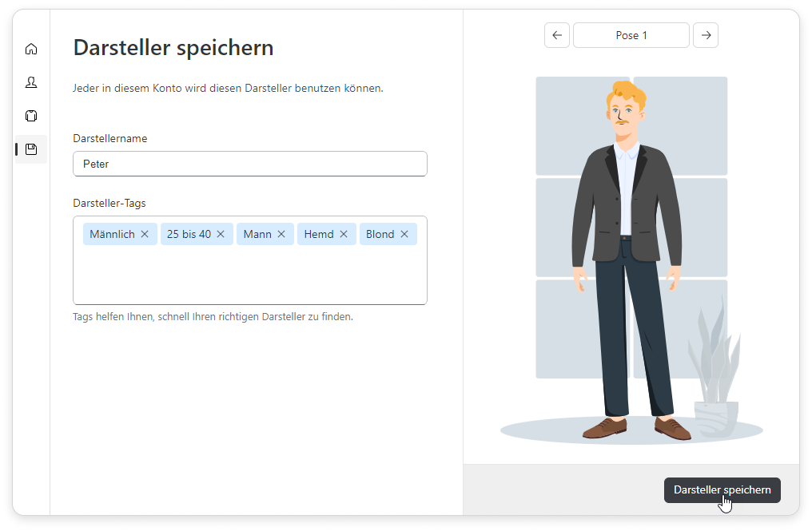Select the save disk icon in sidebar
The image size is (812, 531).
[x=31, y=149]
